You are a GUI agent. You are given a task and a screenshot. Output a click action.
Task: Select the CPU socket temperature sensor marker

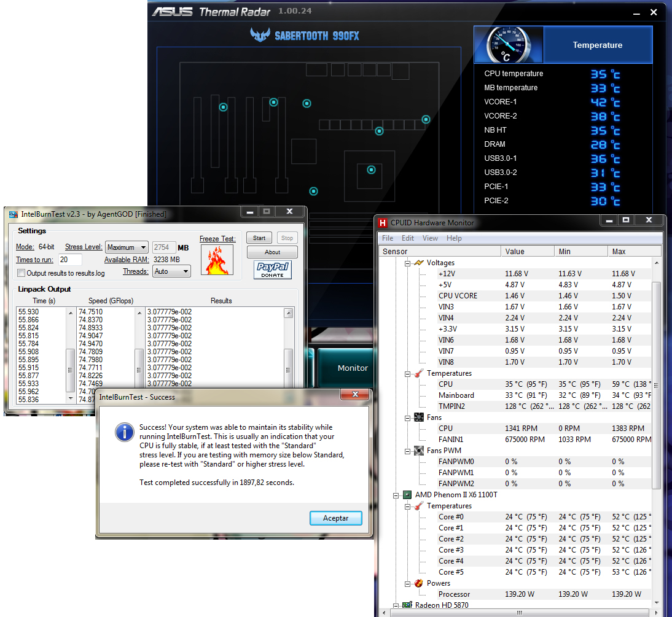pyautogui.click(x=371, y=169)
